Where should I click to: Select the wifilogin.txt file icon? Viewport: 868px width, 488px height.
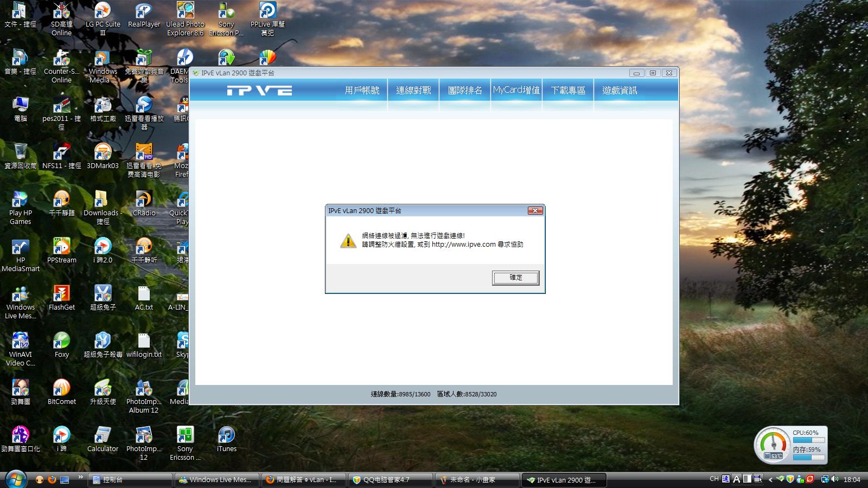click(144, 345)
